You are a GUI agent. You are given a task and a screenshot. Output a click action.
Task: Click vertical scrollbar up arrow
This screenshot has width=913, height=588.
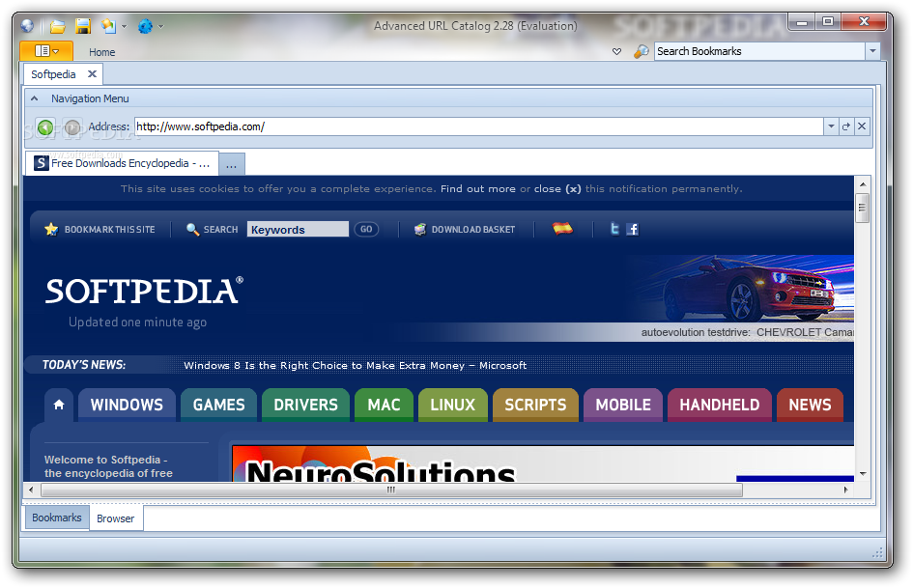coord(863,184)
